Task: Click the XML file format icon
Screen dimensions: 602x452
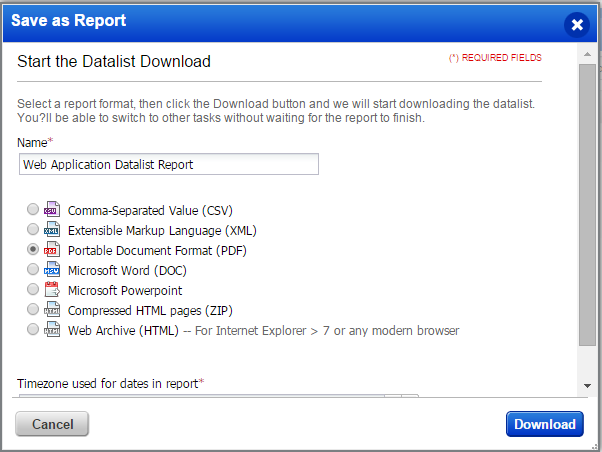Action: click(x=52, y=229)
